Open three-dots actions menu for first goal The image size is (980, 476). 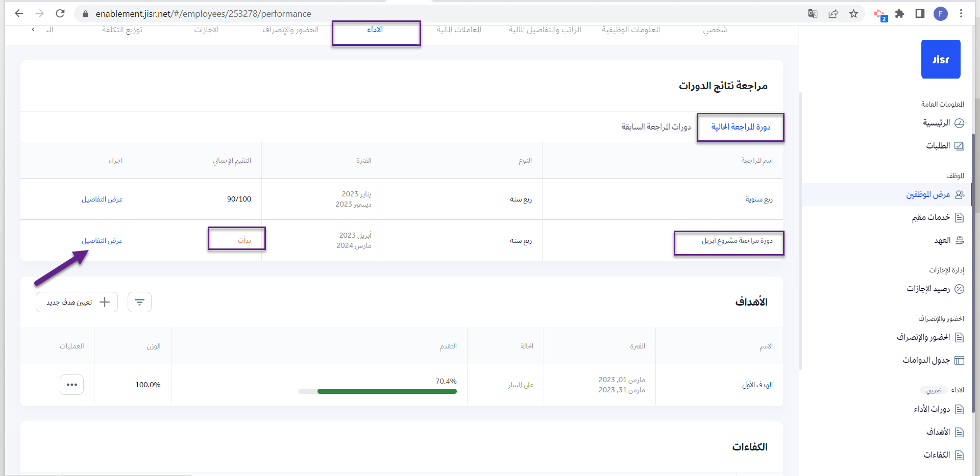[x=71, y=385]
